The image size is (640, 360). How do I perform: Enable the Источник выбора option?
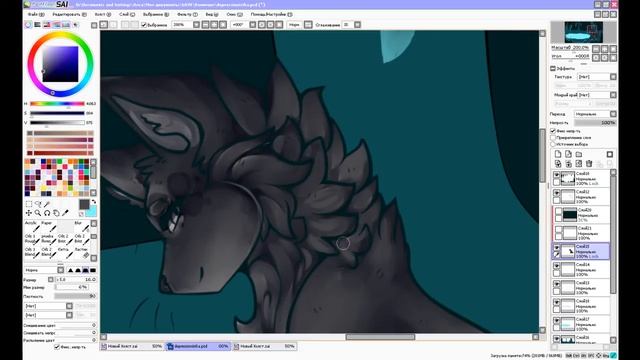point(553,144)
